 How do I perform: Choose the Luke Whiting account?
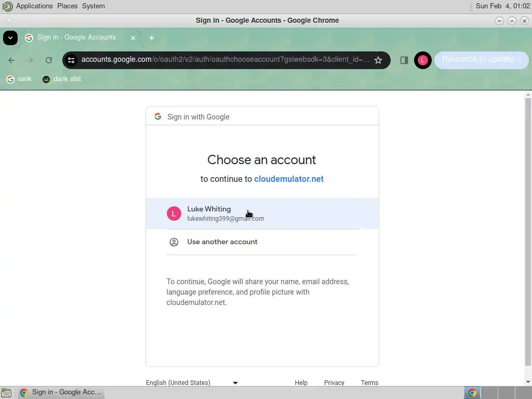click(262, 214)
